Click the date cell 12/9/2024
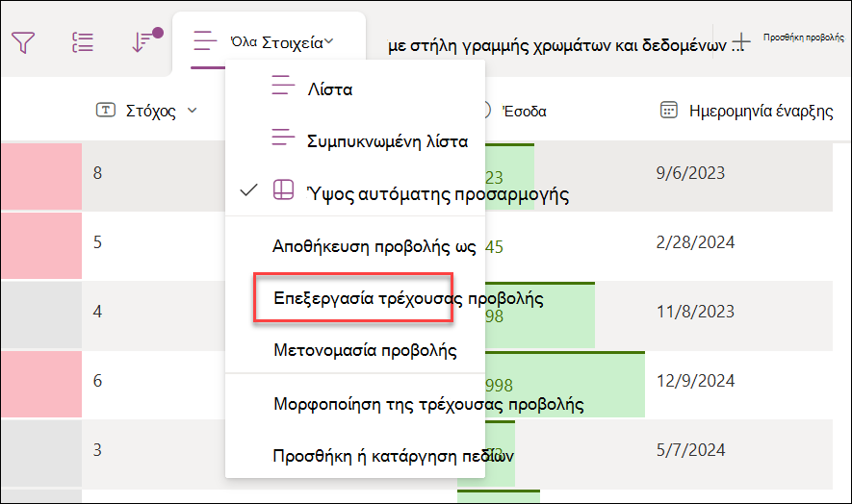Viewport: 852px width, 504px height. click(695, 381)
